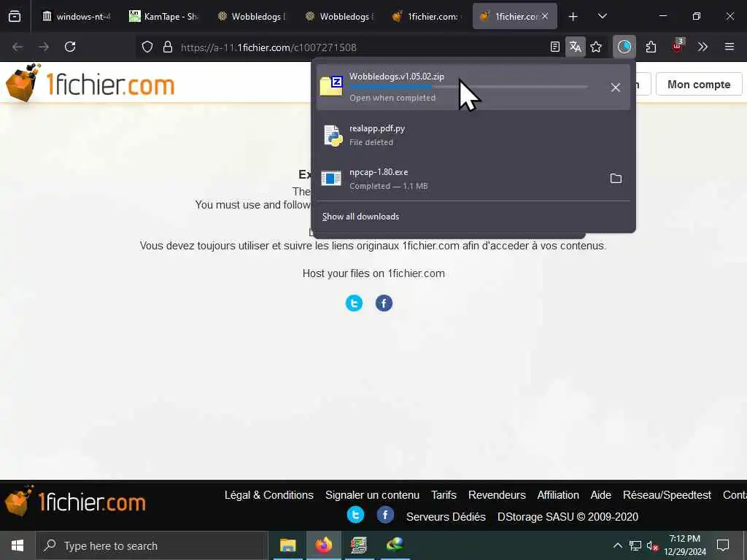Image resolution: width=747 pixels, height=560 pixels.
Task: Toggle the downloads panel button
Action: (x=624, y=47)
